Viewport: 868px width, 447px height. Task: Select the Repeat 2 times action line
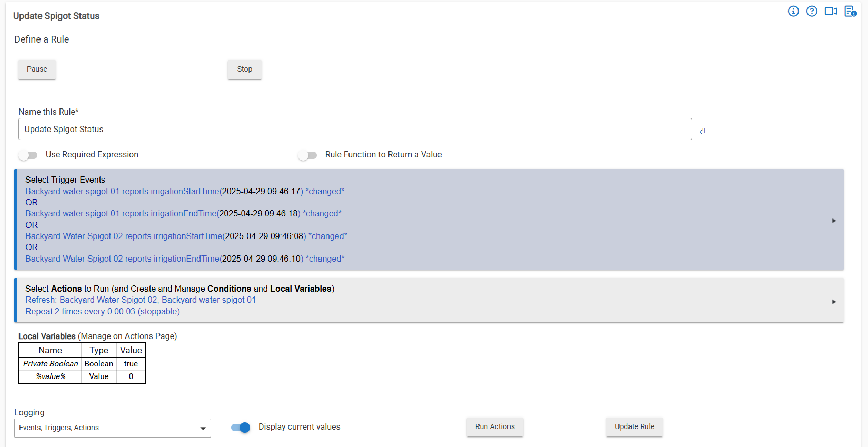(x=103, y=312)
